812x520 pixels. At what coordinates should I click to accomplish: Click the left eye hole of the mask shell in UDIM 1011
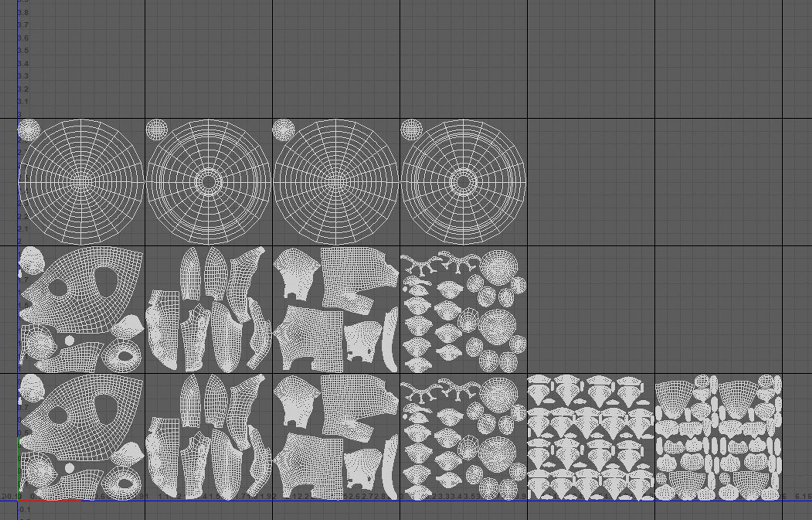pyautogui.click(x=58, y=287)
